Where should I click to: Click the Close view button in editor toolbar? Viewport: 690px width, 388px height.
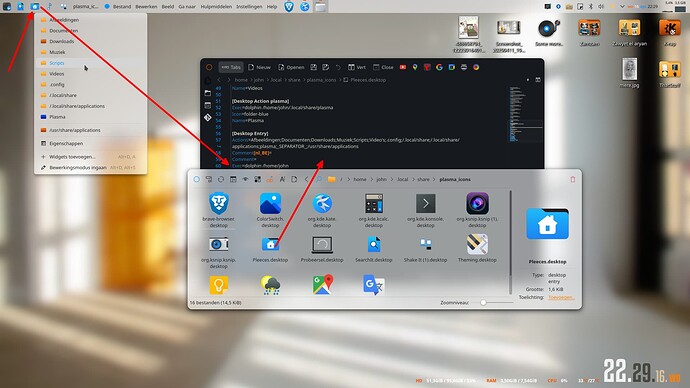click(x=383, y=67)
